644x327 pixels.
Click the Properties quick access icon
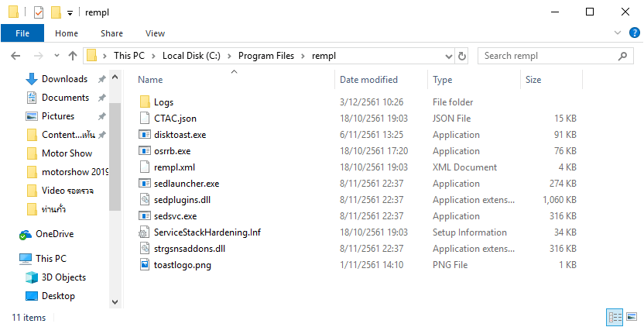pyautogui.click(x=39, y=12)
